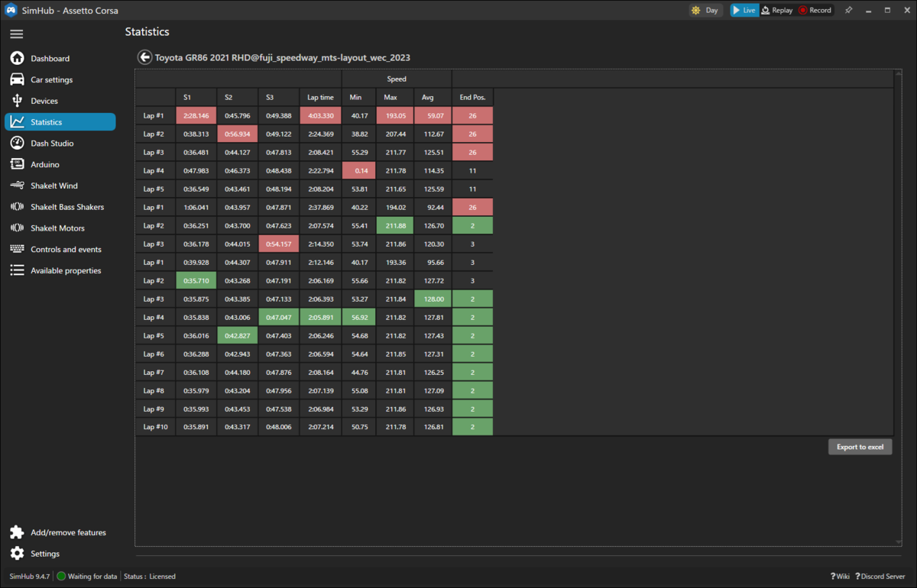This screenshot has height=588, width=917.
Task: Click the Devices USB icon
Action: [x=17, y=101]
